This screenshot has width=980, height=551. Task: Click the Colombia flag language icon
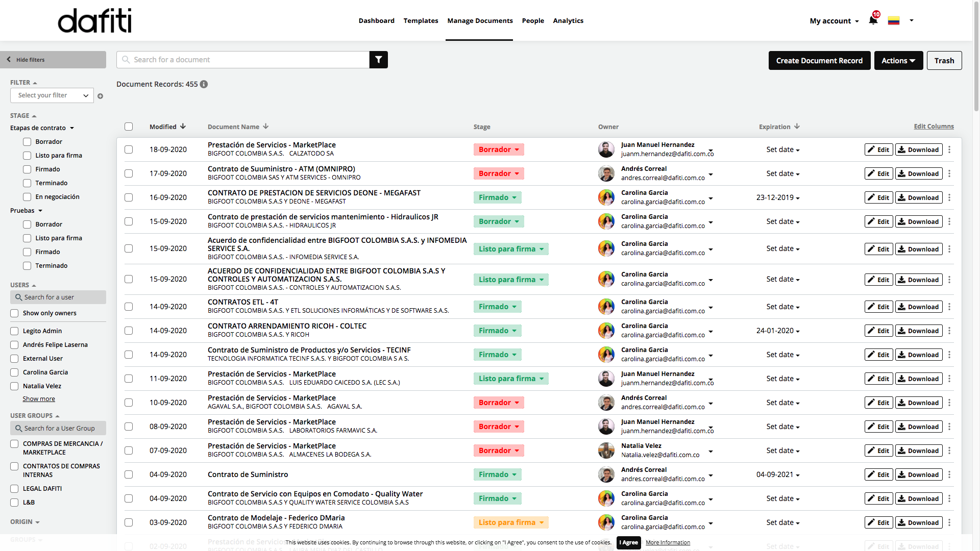[x=893, y=20]
